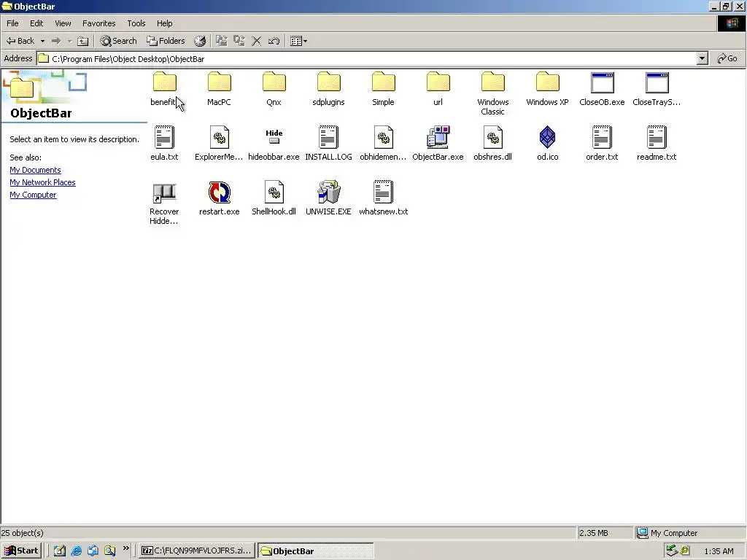Image resolution: width=747 pixels, height=560 pixels.
Task: Select restart.exe icon
Action: coord(219,192)
